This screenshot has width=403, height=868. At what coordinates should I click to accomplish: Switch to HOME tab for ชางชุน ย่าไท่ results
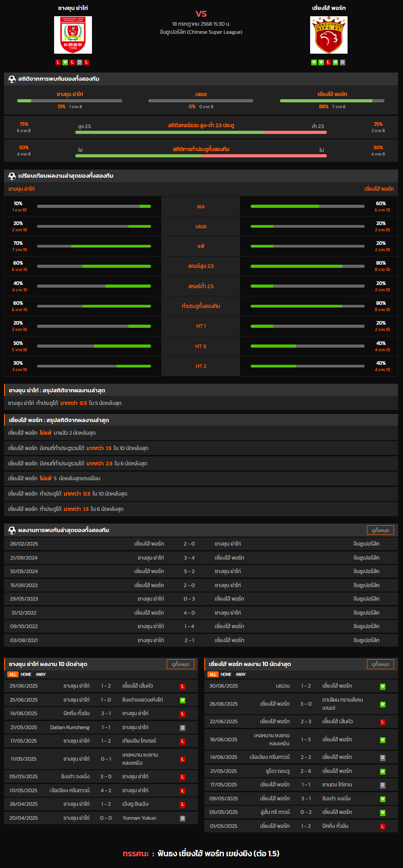tap(26, 675)
